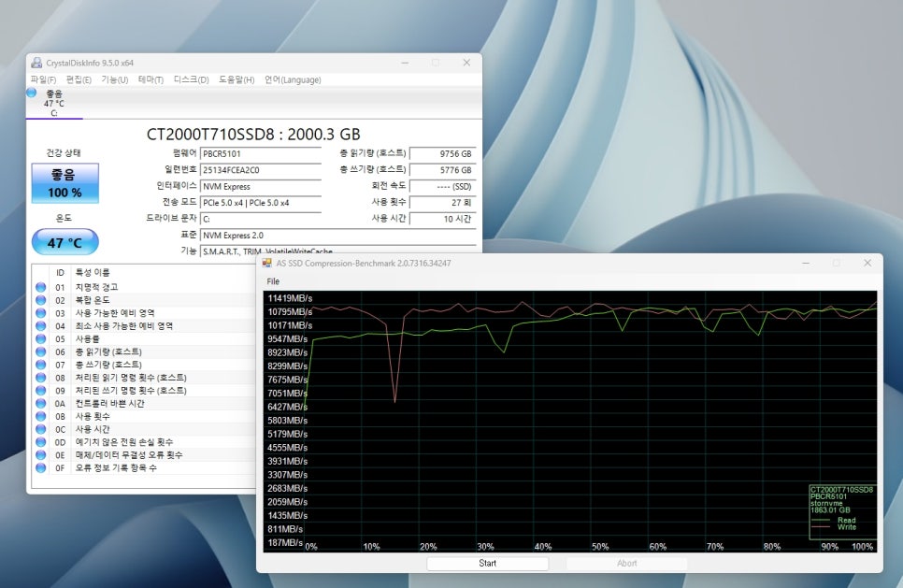Click the serial number field 25134FCEA2C0
Screen dimensions: 903x588
pyautogui.click(x=260, y=170)
